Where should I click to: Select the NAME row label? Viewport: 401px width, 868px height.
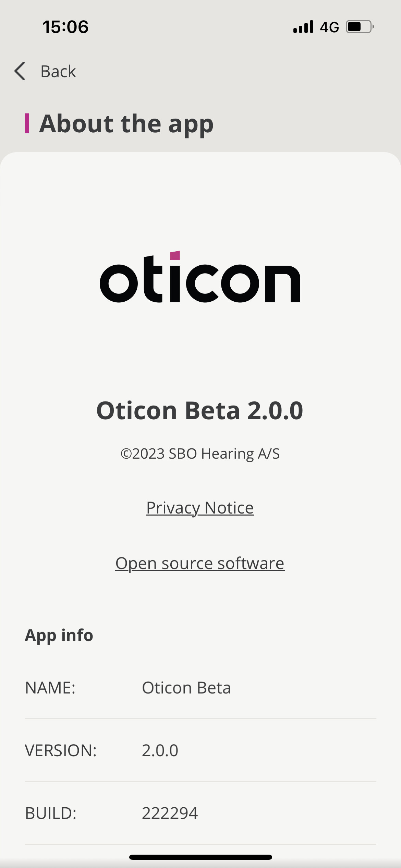pyautogui.click(x=50, y=688)
